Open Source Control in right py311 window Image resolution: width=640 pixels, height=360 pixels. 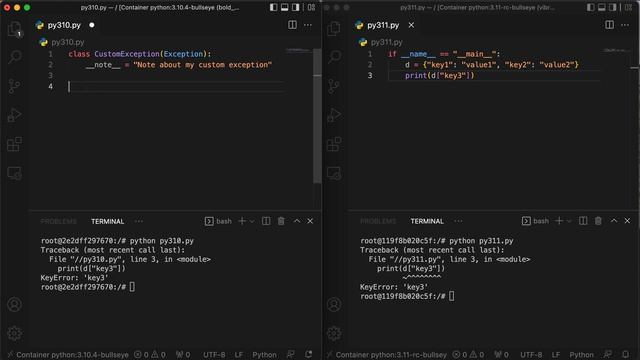click(334, 86)
